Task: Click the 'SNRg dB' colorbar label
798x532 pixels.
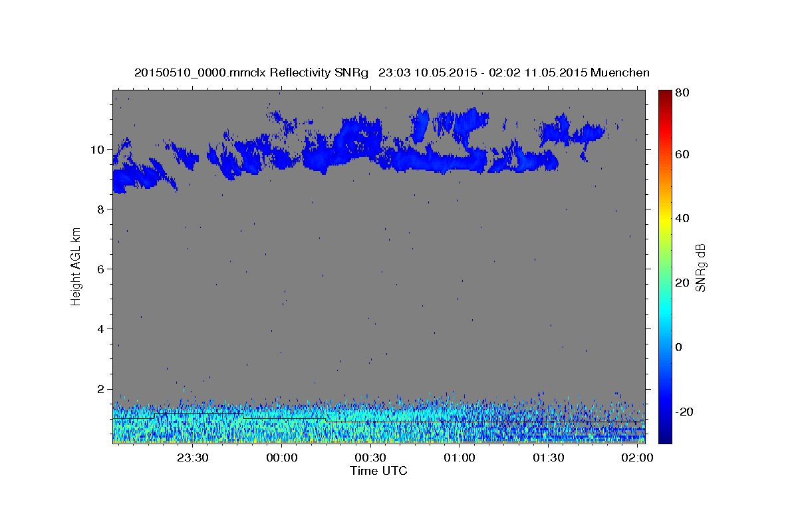Action: pos(700,267)
